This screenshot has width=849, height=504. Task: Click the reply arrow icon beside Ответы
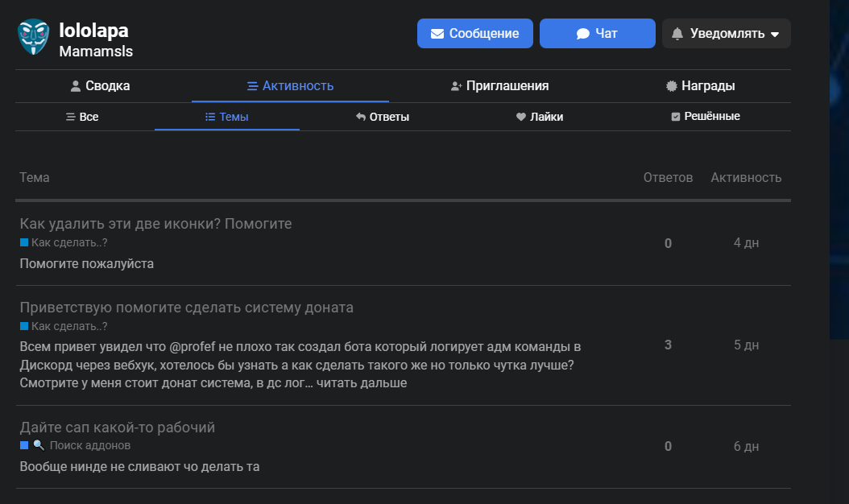coord(361,117)
